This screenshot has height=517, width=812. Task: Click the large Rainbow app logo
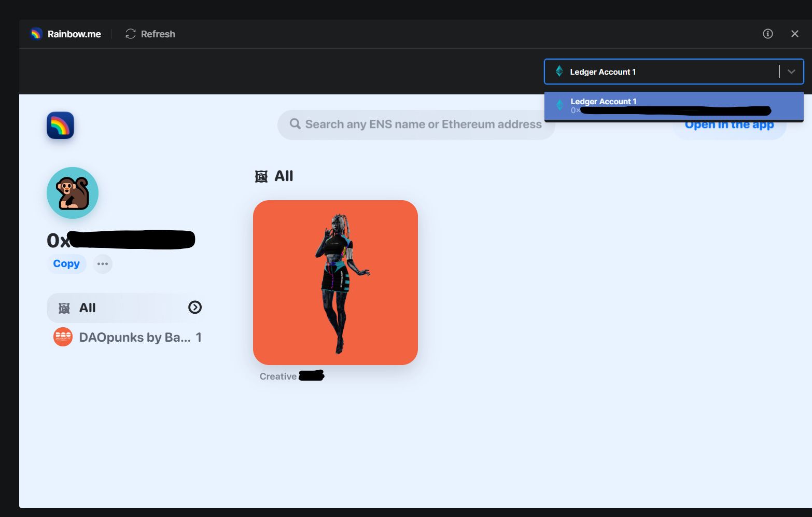coord(61,126)
